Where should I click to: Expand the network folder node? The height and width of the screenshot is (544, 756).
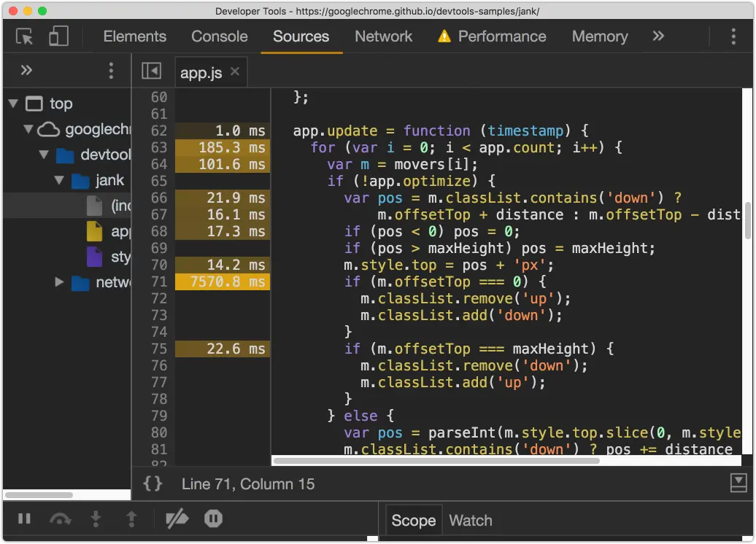click(x=59, y=282)
